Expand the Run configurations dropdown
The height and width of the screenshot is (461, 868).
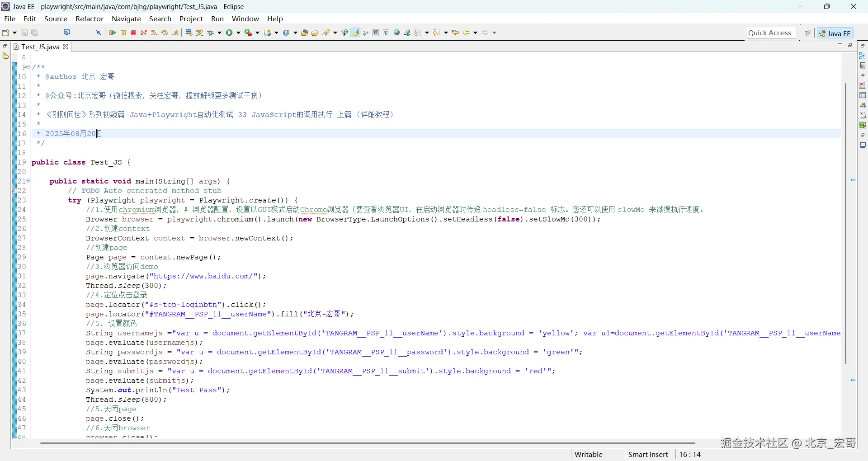pyautogui.click(x=238, y=33)
